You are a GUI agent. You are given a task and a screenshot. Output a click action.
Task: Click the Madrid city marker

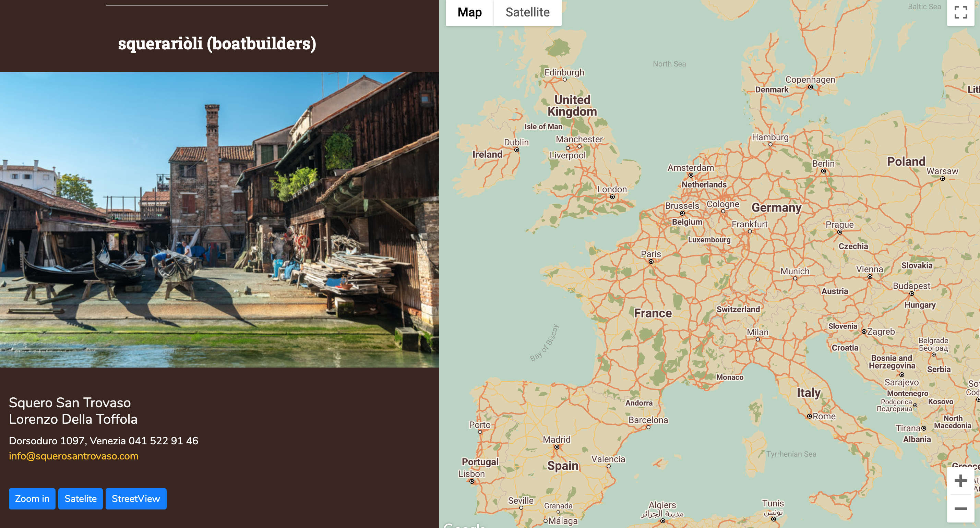pyautogui.click(x=557, y=447)
